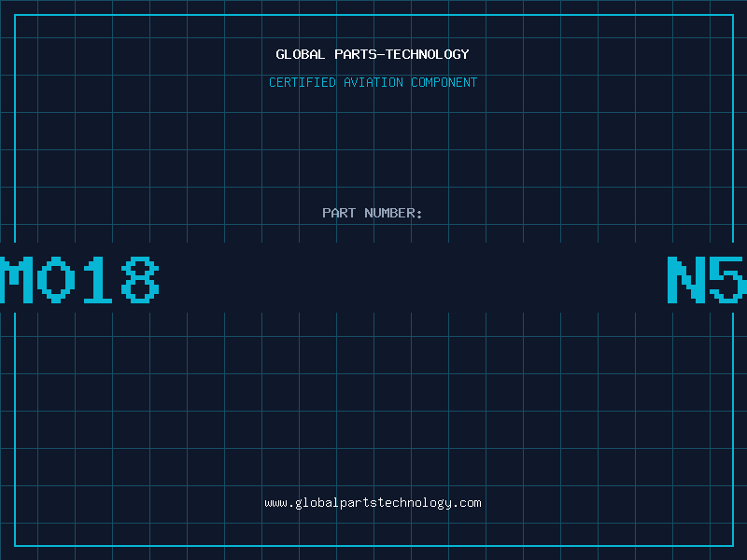The image size is (747, 560).
Task: Click the large M018 part number text
Action: [79, 279]
